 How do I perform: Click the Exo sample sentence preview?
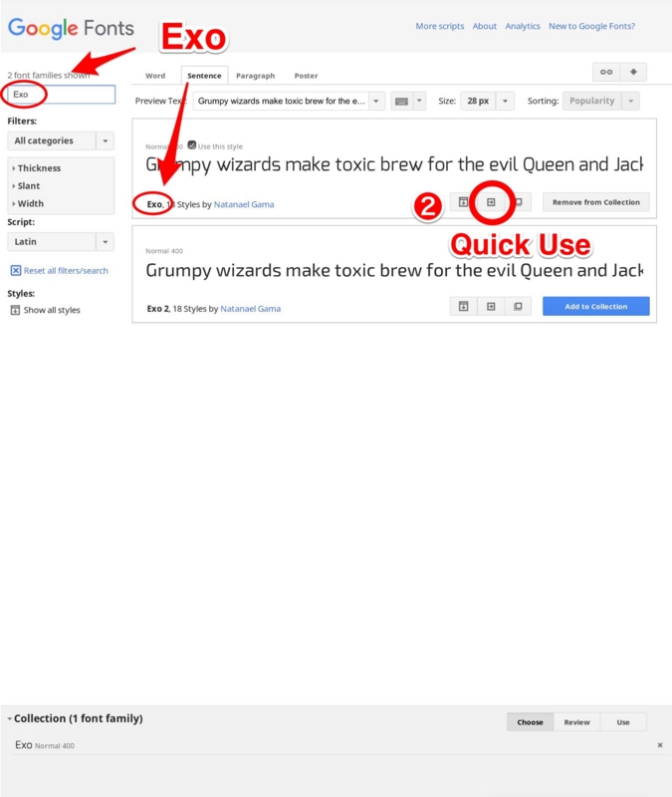click(x=394, y=164)
